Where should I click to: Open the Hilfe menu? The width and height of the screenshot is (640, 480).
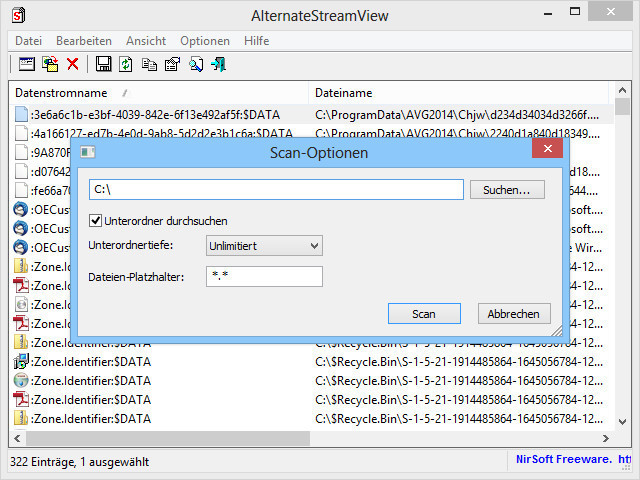point(256,41)
